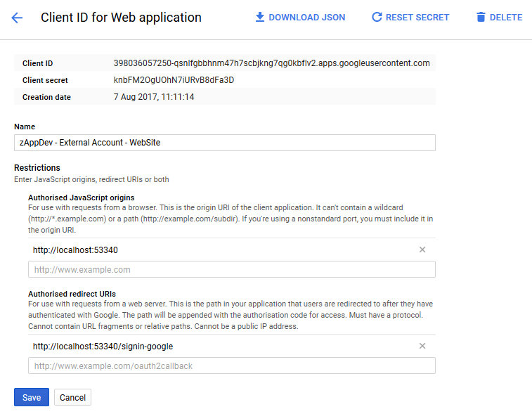Click the RESET SECRET text
Image resolution: width=532 pixels, height=414 pixels.
point(417,18)
